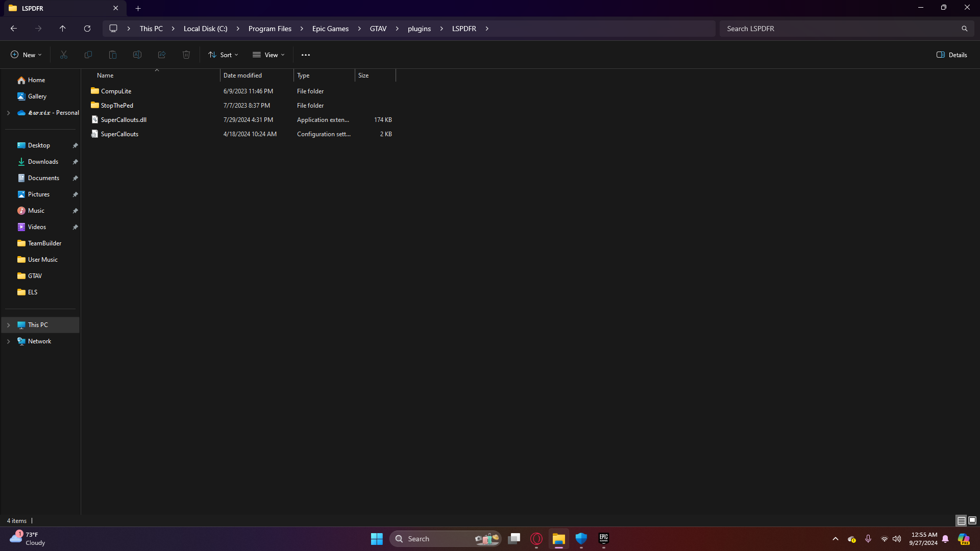Expand the This PC tree node

coord(9,325)
